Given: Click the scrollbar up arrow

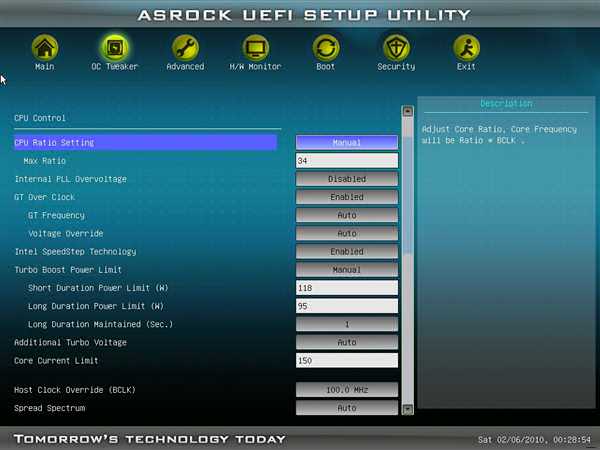Looking at the screenshot, I should [x=408, y=111].
